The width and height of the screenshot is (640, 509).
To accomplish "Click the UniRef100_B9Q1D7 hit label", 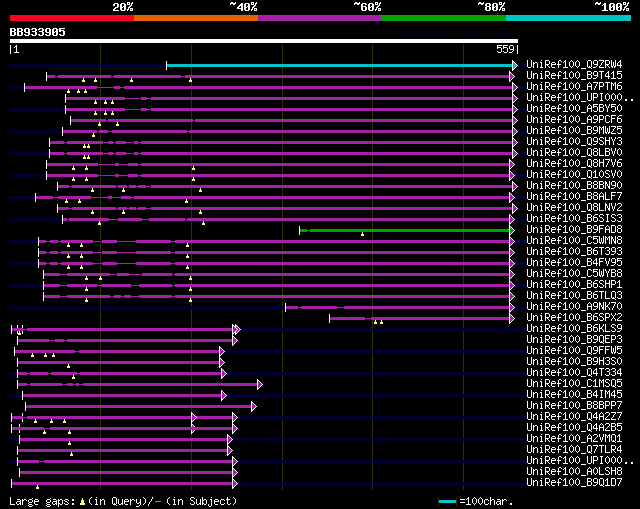I will pos(574,482).
